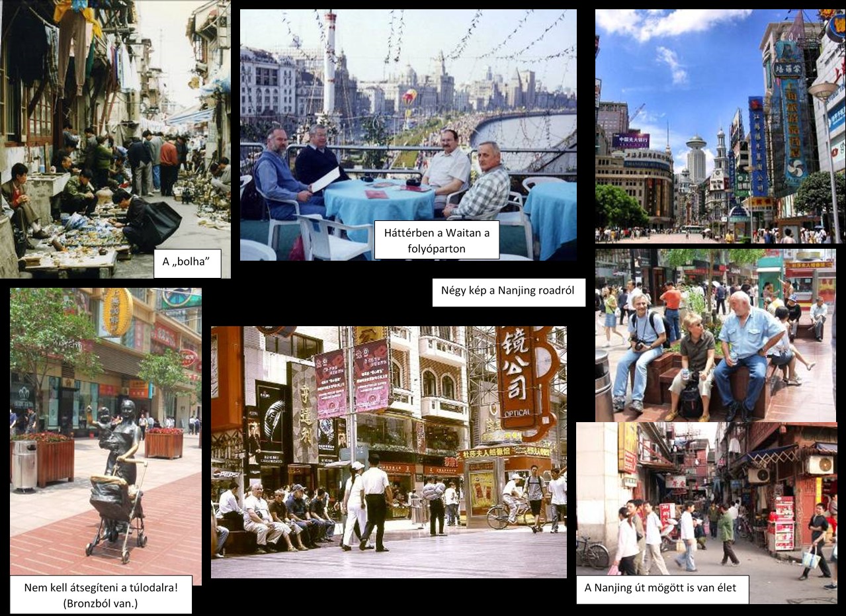Select the bronze statue with stroller photo

[106, 437]
